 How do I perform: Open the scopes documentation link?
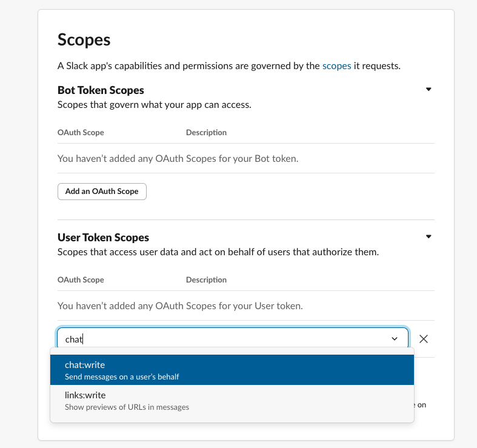[336, 66]
